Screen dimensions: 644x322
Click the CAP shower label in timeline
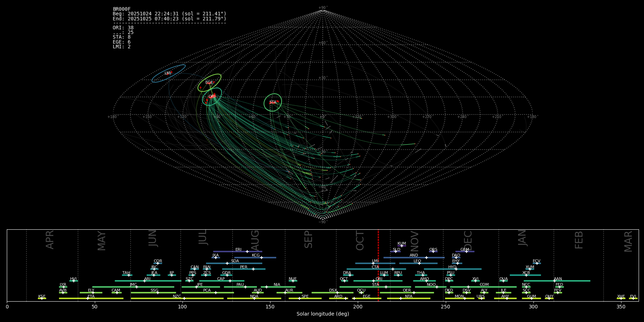(x=221, y=279)
